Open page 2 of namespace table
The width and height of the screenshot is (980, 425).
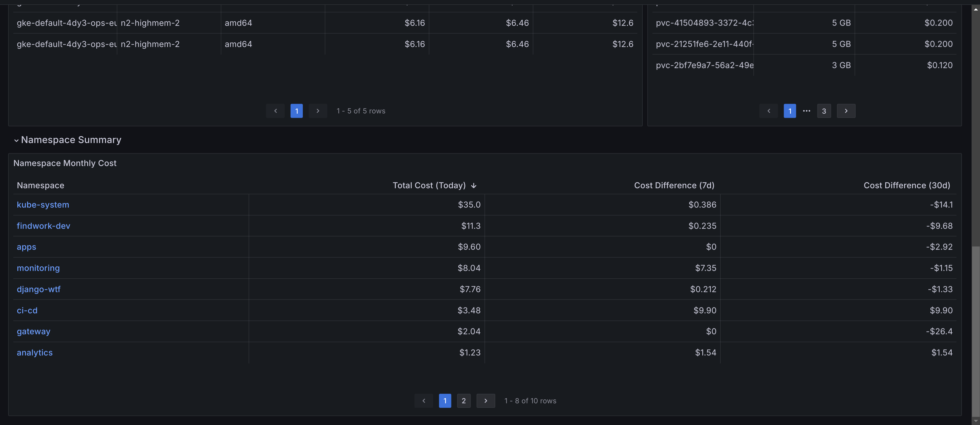(x=463, y=401)
